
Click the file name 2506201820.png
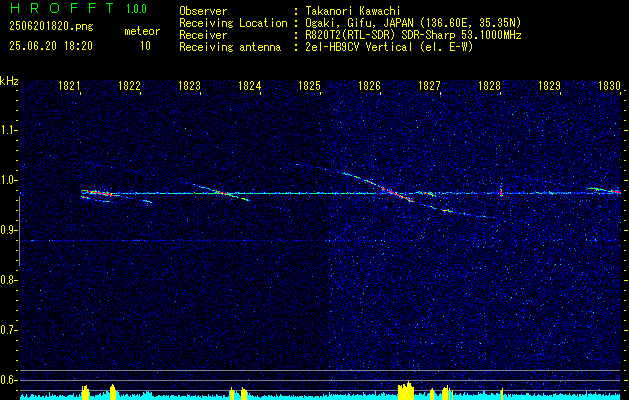pyautogui.click(x=51, y=27)
